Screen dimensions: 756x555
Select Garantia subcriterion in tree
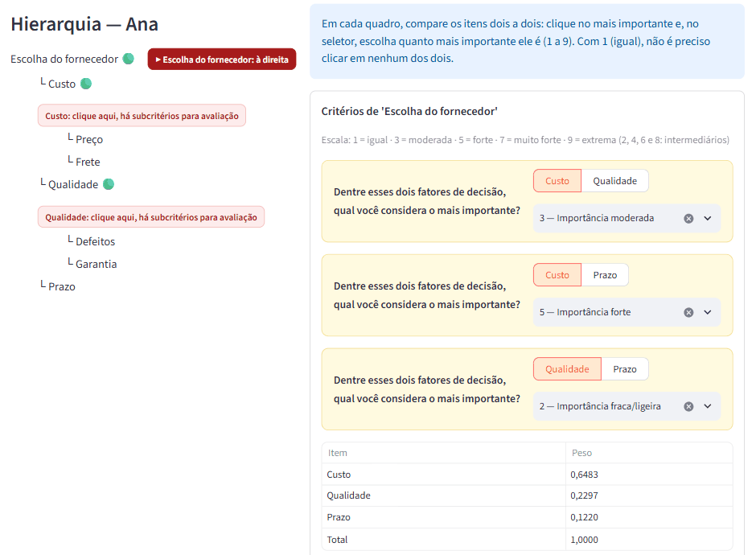pos(96,265)
